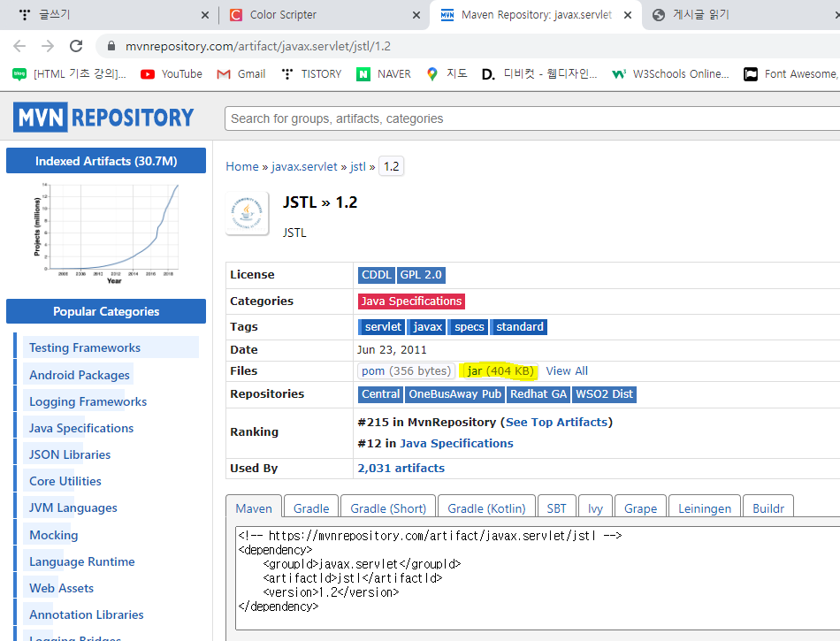Click the address bar URL
The height and width of the screenshot is (641, 840).
tap(258, 46)
